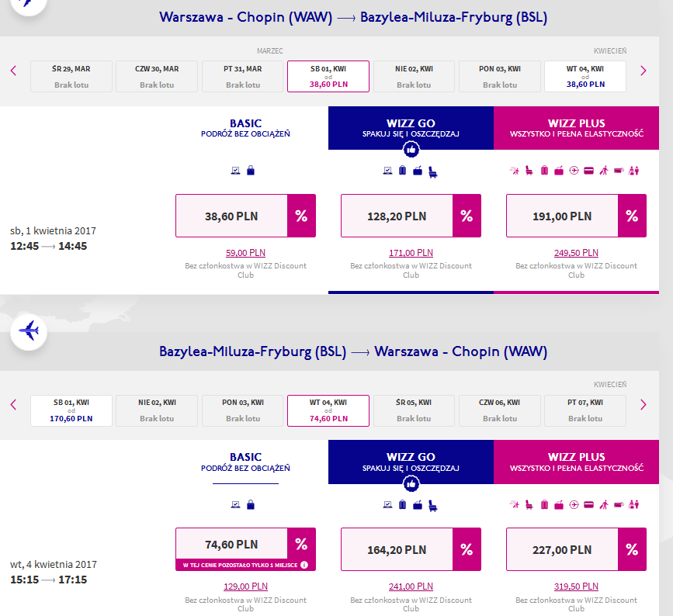Choose outbound BASIC fare 38,60 PLN

point(245,216)
